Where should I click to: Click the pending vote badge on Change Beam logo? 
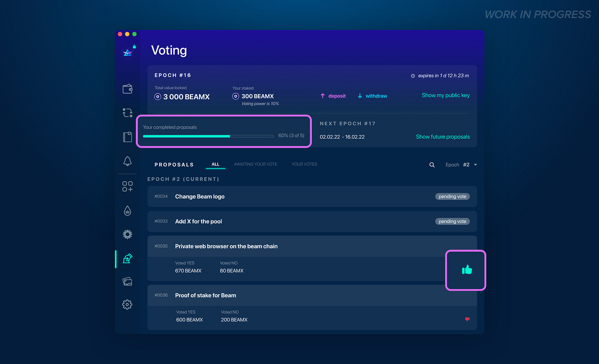453,197
